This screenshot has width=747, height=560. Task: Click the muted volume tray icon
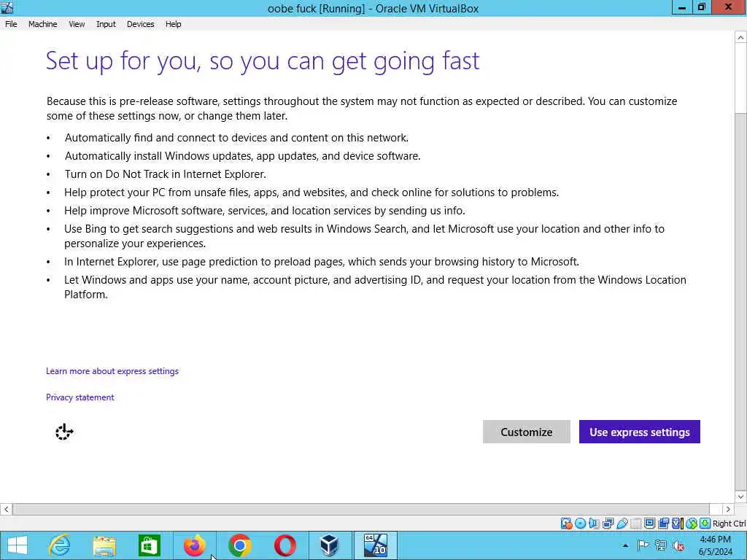tap(678, 545)
